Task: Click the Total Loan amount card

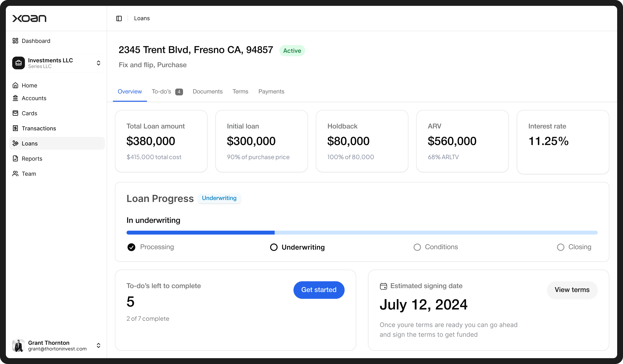Action: [x=161, y=141]
